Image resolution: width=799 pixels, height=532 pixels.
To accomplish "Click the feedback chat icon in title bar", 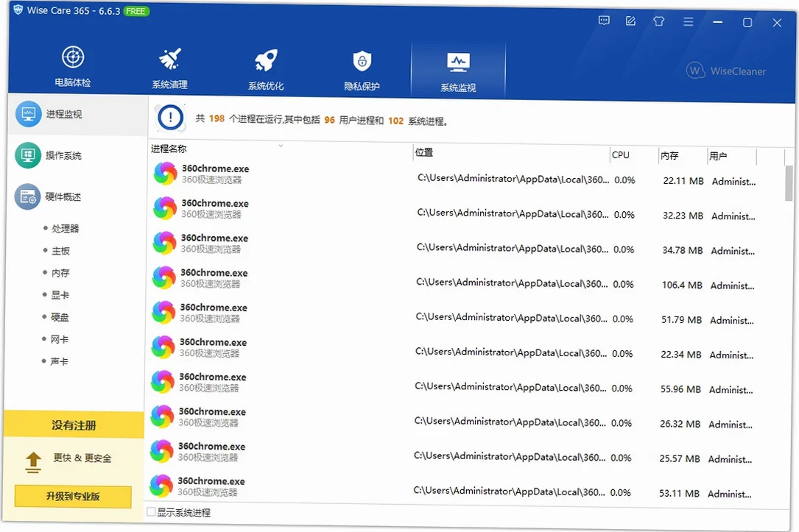I will (x=604, y=21).
